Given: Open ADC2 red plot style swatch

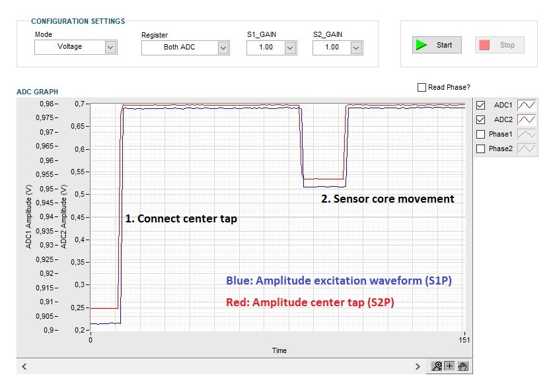Looking at the screenshot, I should [527, 119].
